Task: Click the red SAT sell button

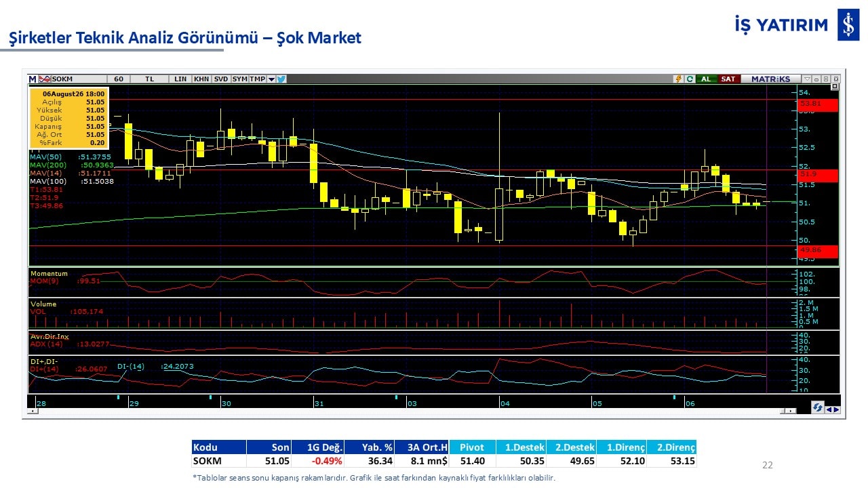Action: point(728,79)
